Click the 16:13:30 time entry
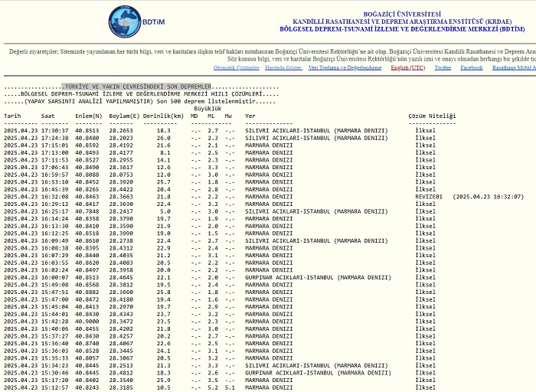 pyautogui.click(x=54, y=227)
